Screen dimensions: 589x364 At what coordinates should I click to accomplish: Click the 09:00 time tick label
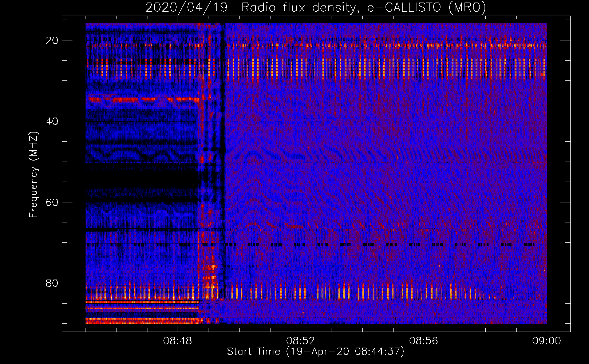[x=547, y=341]
